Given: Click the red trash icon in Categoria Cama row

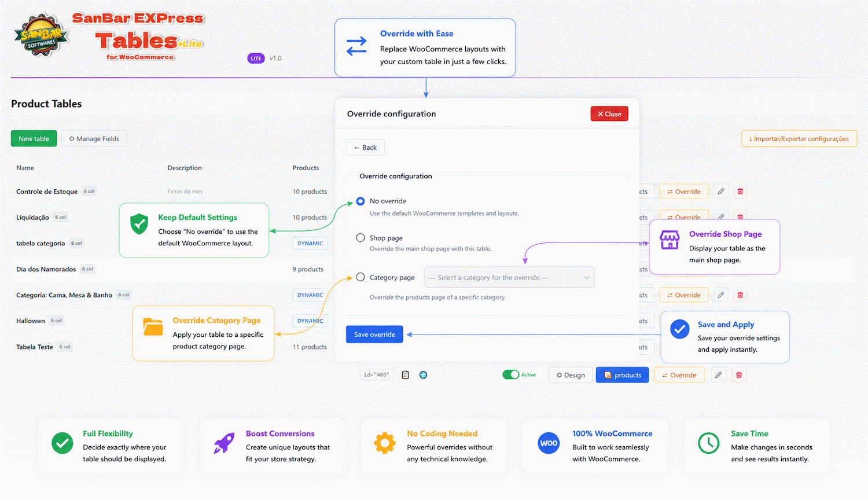Looking at the screenshot, I should [740, 295].
